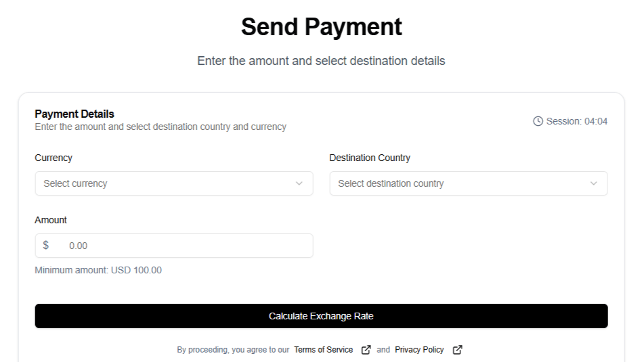Click external link icon beside Privacy Policy

point(457,350)
